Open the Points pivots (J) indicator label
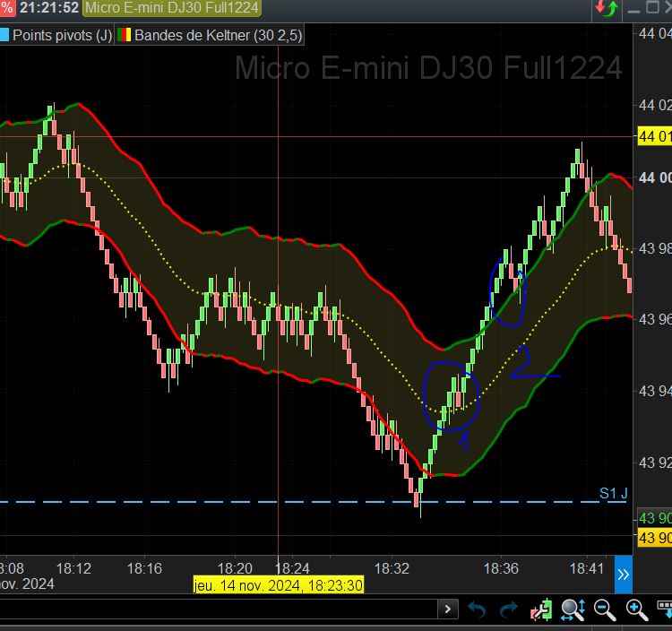 click(x=63, y=35)
